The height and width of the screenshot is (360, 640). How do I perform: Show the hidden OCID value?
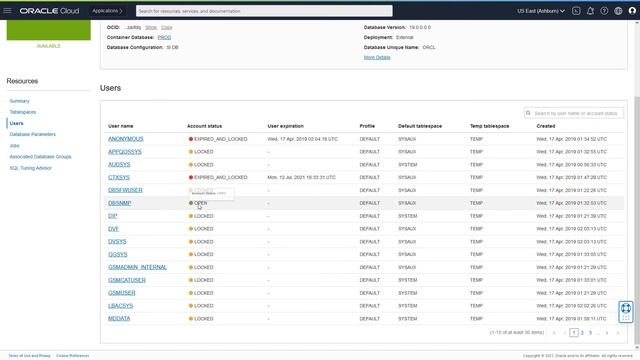[151, 27]
